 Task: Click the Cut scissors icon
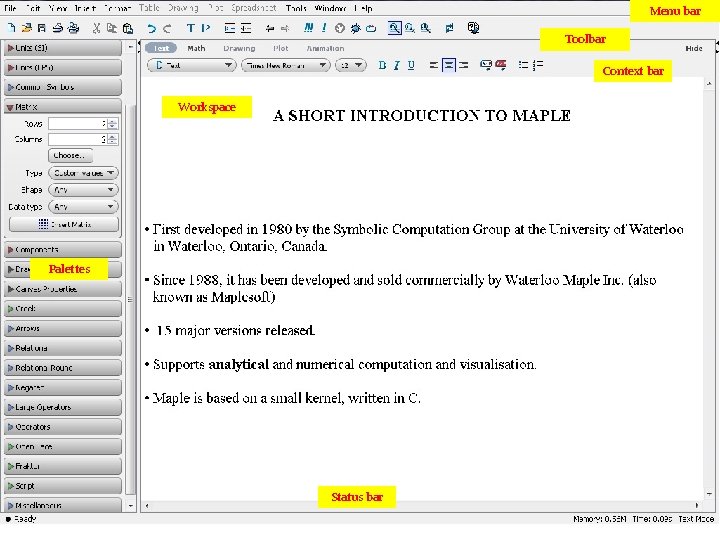pos(96,28)
